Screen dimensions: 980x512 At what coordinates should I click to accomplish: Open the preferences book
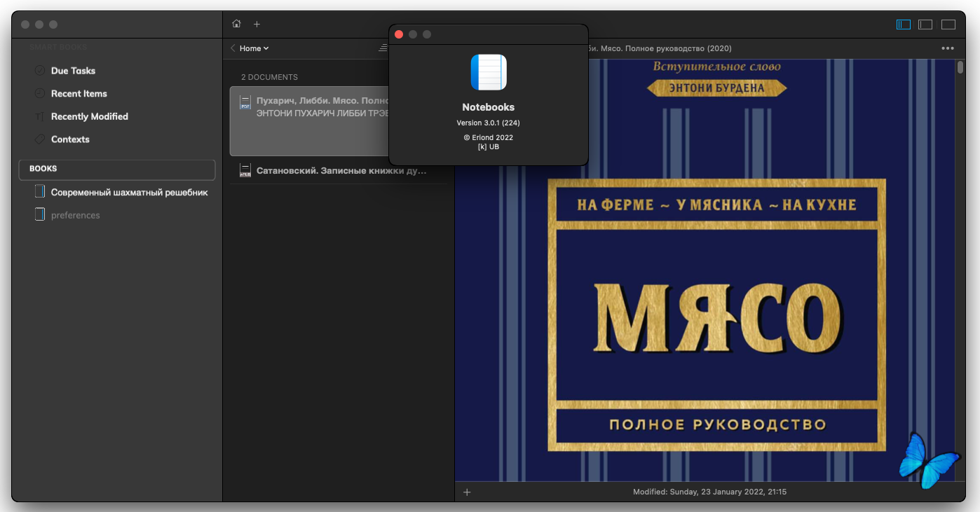(75, 215)
